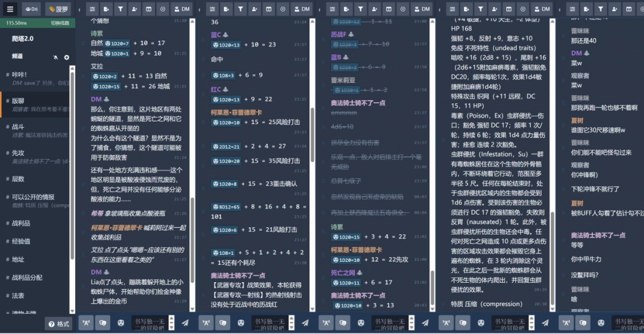
Task: Open the 格式 format help button
Action: click(58, 324)
